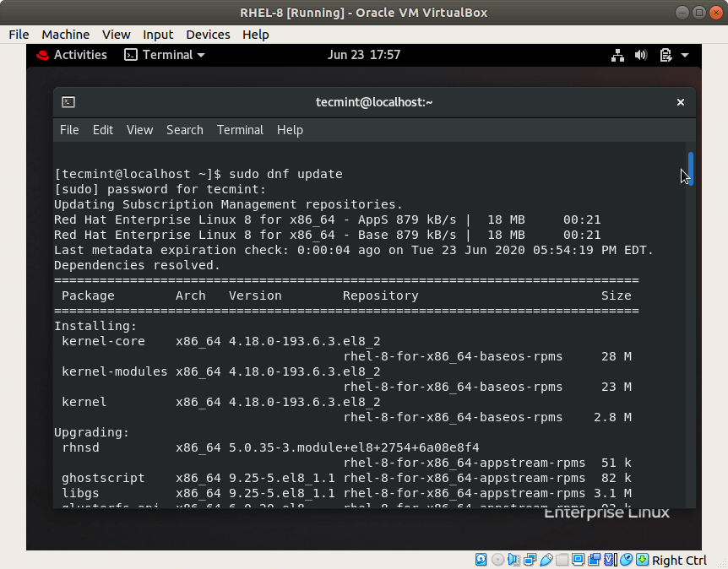Screen dimensions: 728x569
Task: Click the optical disc icon in status bar
Action: click(x=498, y=560)
